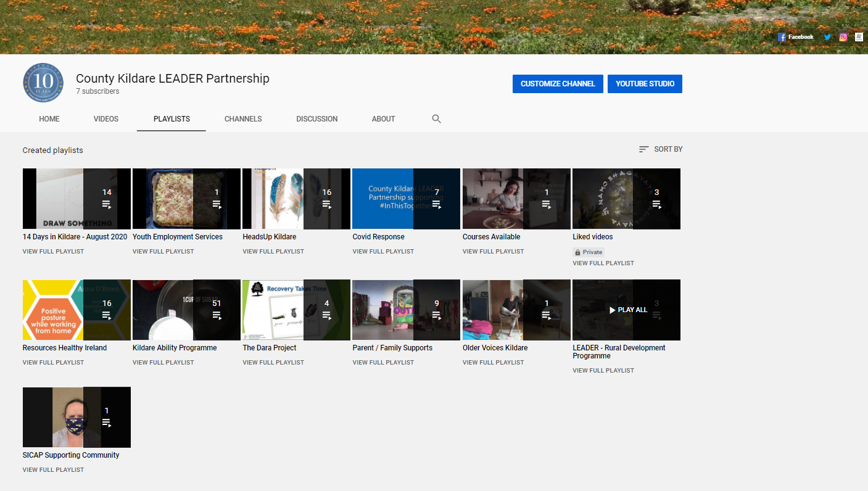The image size is (868, 491).
Task: Open the Covid Response playlist title
Action: [379, 237]
